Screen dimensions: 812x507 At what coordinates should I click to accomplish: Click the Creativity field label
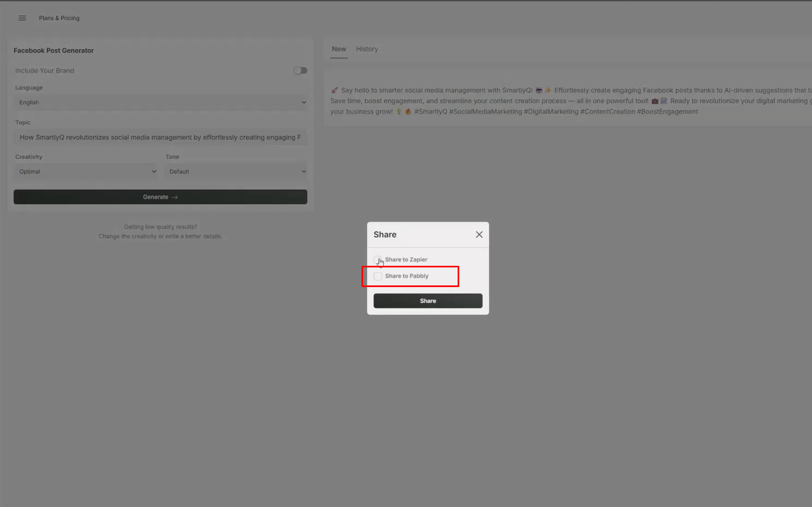pos(29,157)
